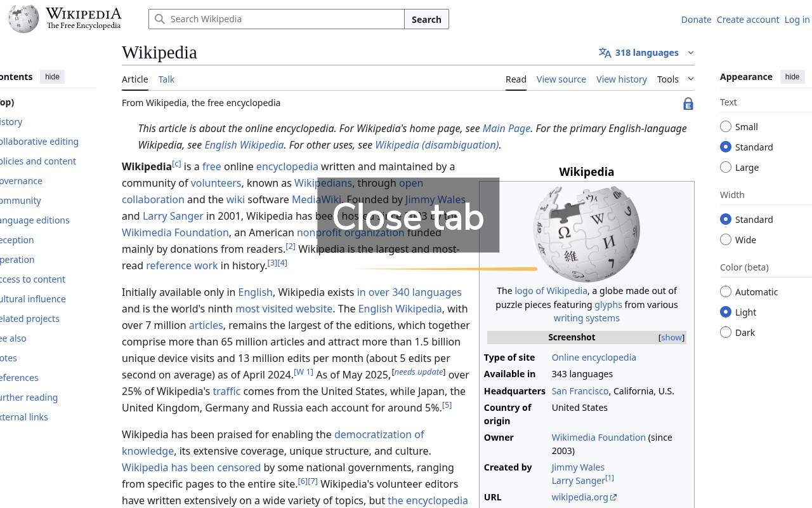Expand the 318 languages dropdown
This screenshot has width=812, height=508.
pyautogui.click(x=646, y=53)
